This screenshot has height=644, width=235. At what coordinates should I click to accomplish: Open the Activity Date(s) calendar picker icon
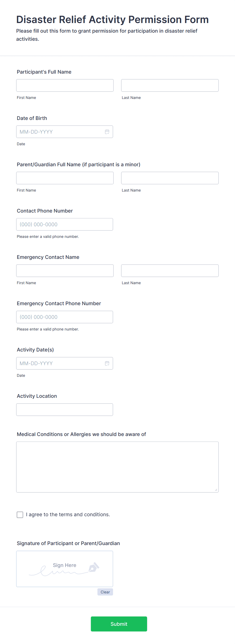click(107, 363)
